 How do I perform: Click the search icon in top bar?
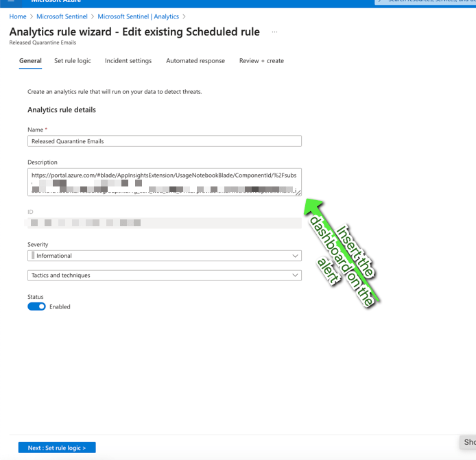(381, 2)
